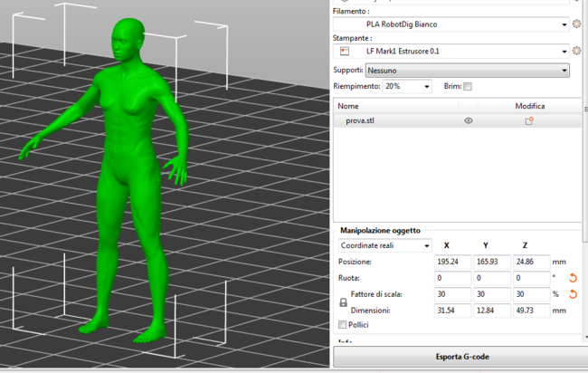Click the printer icon beside LF Mark1
The height and width of the screenshot is (373, 588).
[x=345, y=52]
